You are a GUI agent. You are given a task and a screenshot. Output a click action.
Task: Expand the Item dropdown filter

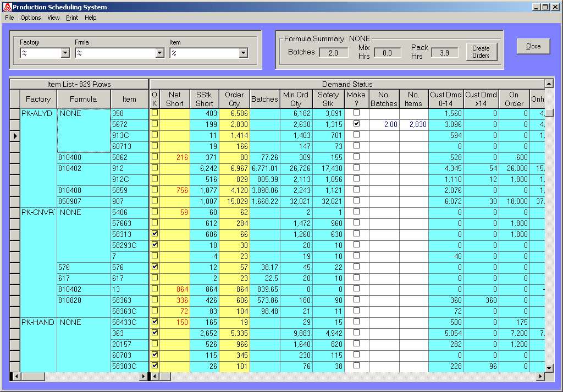[243, 53]
